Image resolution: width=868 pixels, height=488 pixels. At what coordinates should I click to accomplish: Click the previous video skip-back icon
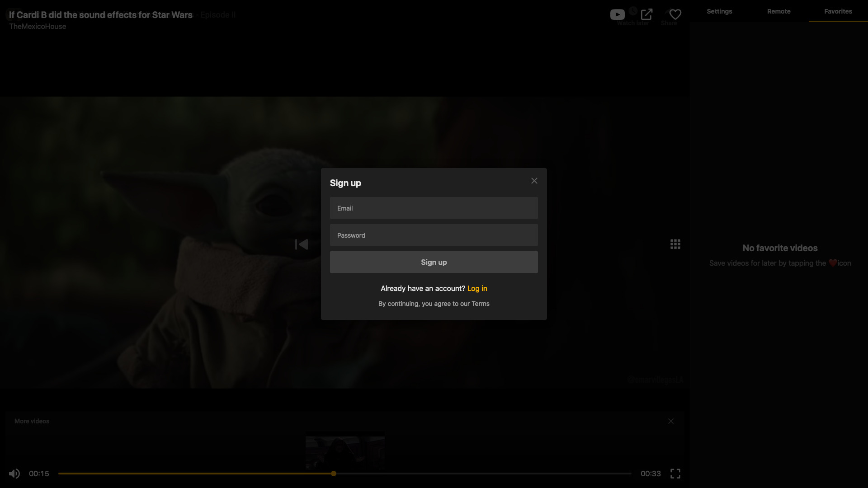tap(302, 244)
